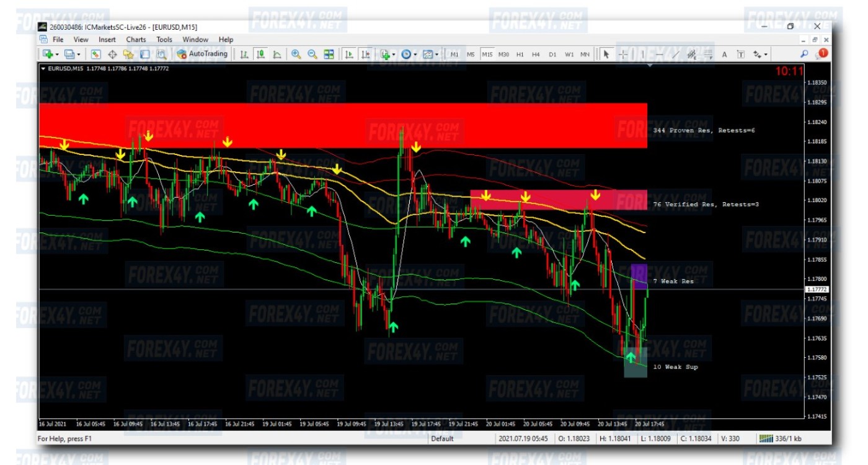Select the text label 'A' tool
The image size is (868, 465).
coord(724,55)
